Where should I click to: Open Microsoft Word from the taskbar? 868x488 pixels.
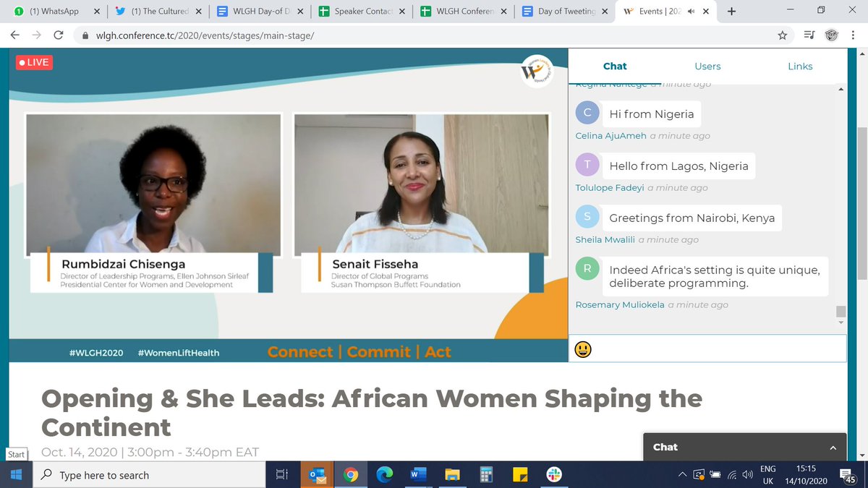tap(418, 475)
